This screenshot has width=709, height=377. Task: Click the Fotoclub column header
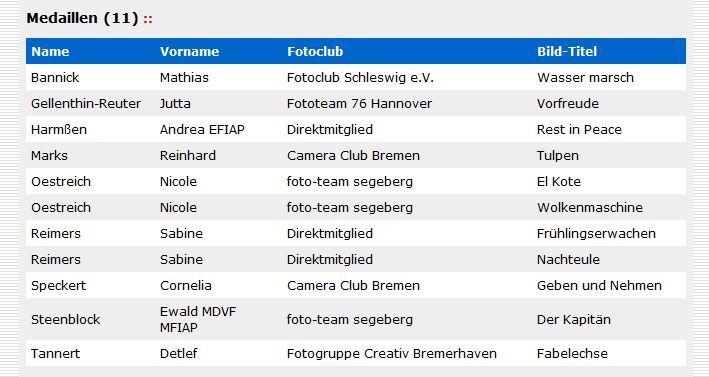(x=315, y=52)
